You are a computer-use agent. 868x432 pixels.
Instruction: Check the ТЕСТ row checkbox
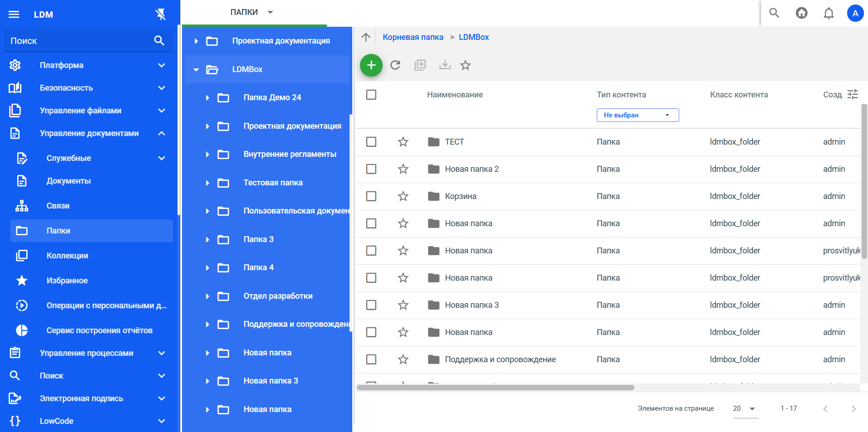click(371, 142)
